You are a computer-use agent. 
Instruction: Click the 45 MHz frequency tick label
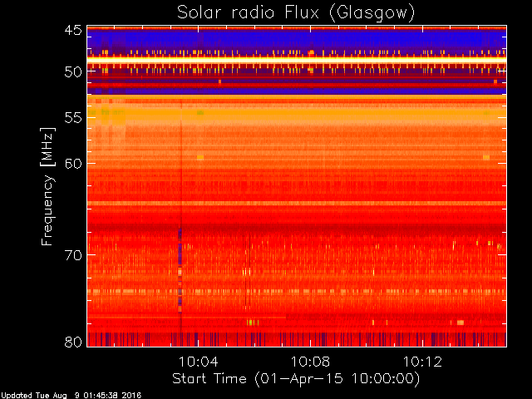coord(72,31)
